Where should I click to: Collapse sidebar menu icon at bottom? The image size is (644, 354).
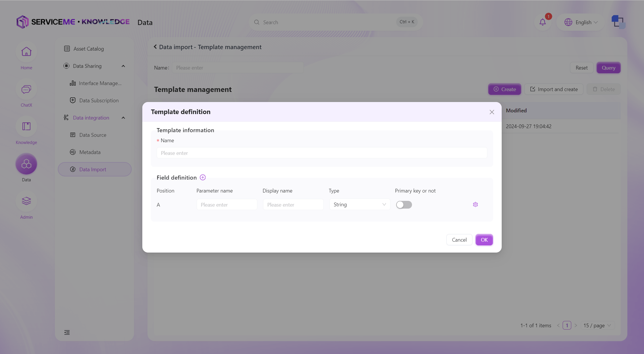[x=67, y=332]
